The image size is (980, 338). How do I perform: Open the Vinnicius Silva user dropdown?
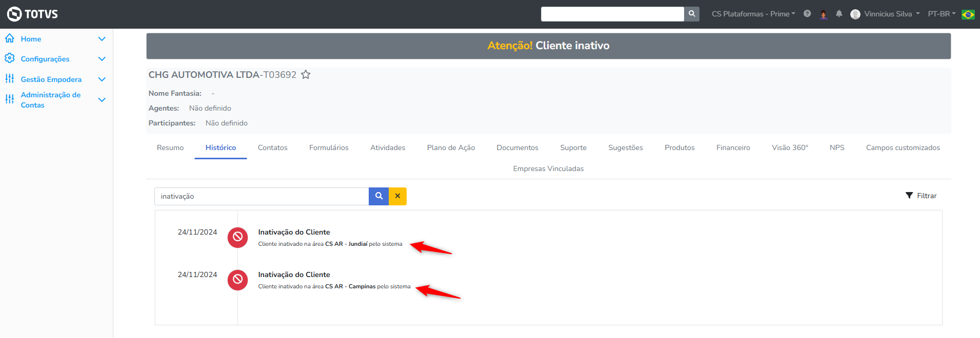point(892,14)
